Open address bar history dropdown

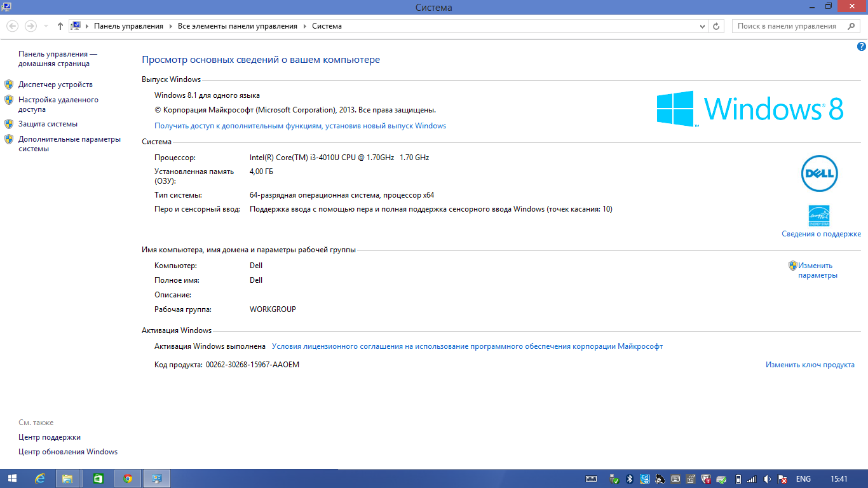click(x=702, y=26)
